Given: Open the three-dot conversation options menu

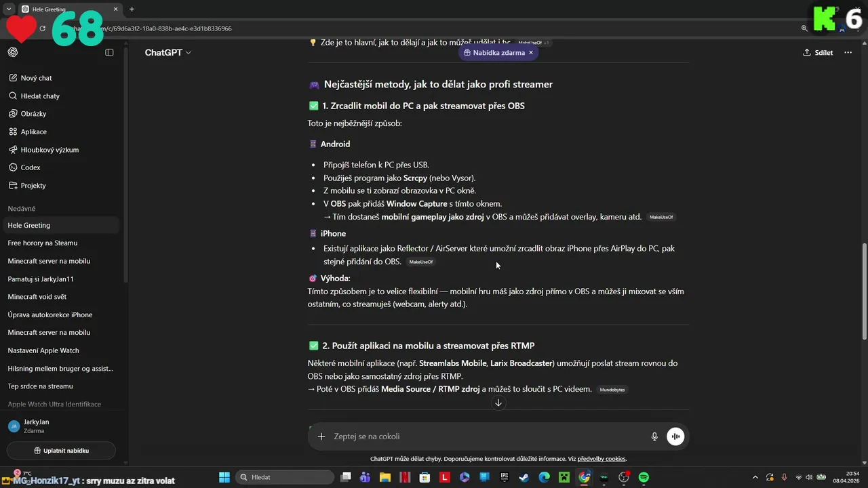Looking at the screenshot, I should pos(848,52).
